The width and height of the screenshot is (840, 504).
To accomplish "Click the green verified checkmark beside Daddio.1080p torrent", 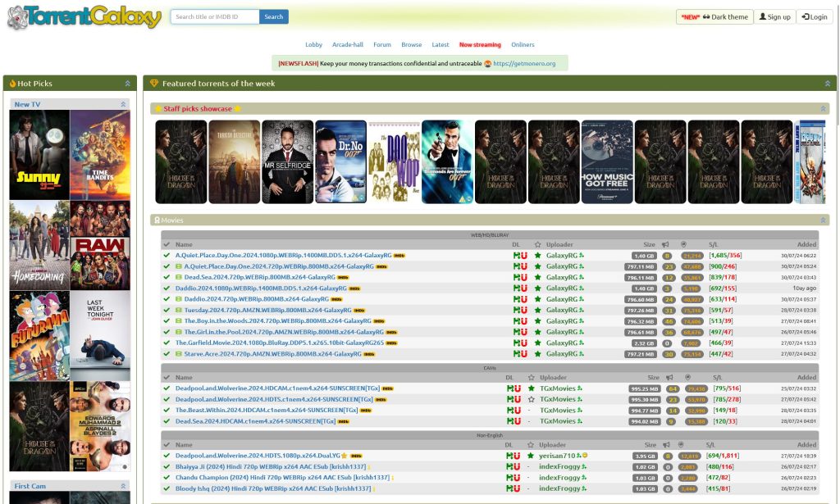I will pos(166,288).
